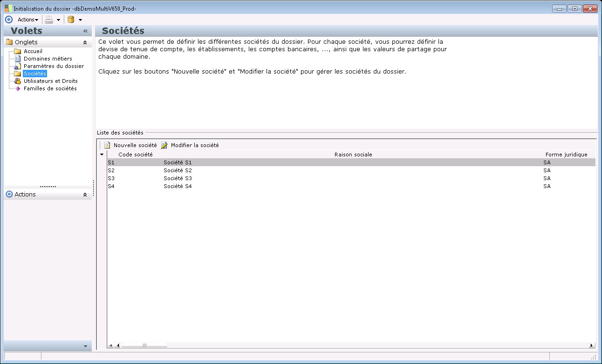Select the row with code S1
602x364 pixels.
[x=351, y=162]
